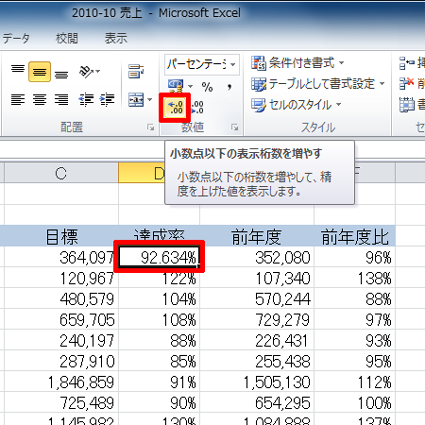Decrease indent
The width and height of the screenshot is (425, 425).
86,100
